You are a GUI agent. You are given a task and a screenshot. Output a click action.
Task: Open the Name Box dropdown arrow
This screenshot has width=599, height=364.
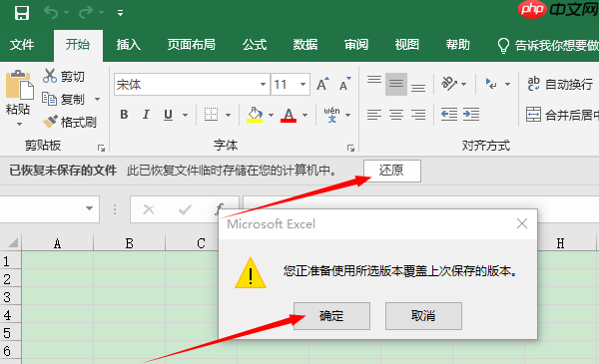point(89,208)
